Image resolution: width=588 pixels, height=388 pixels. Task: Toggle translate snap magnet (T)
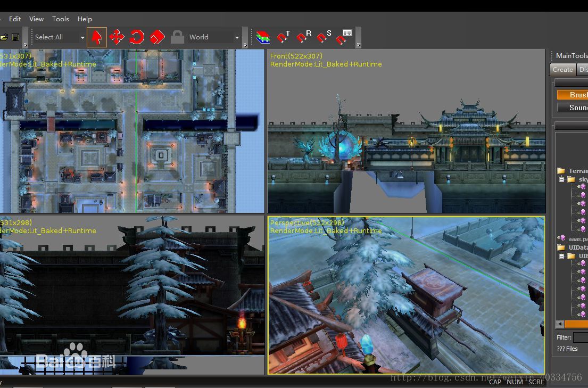[x=283, y=37]
